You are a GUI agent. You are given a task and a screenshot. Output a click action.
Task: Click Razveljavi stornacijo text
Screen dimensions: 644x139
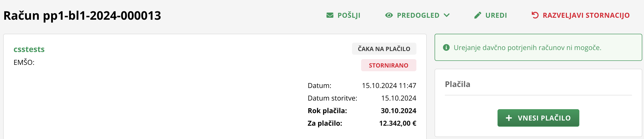click(586, 15)
